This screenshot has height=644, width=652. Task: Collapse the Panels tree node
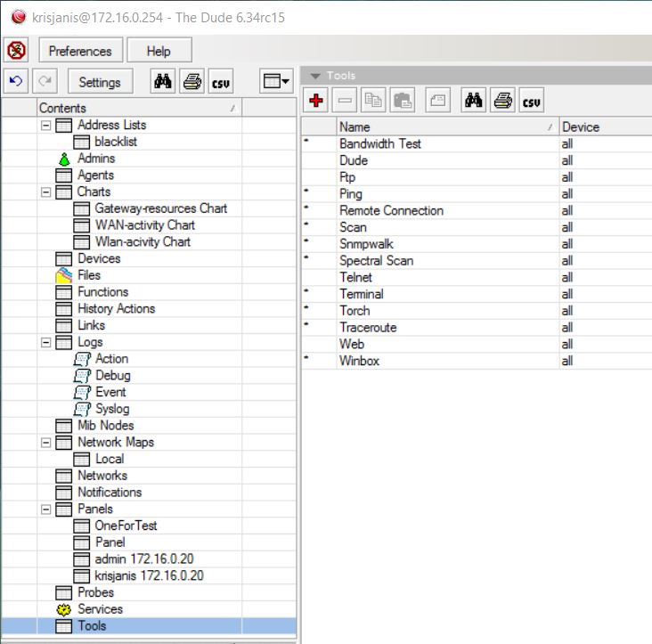[45, 509]
